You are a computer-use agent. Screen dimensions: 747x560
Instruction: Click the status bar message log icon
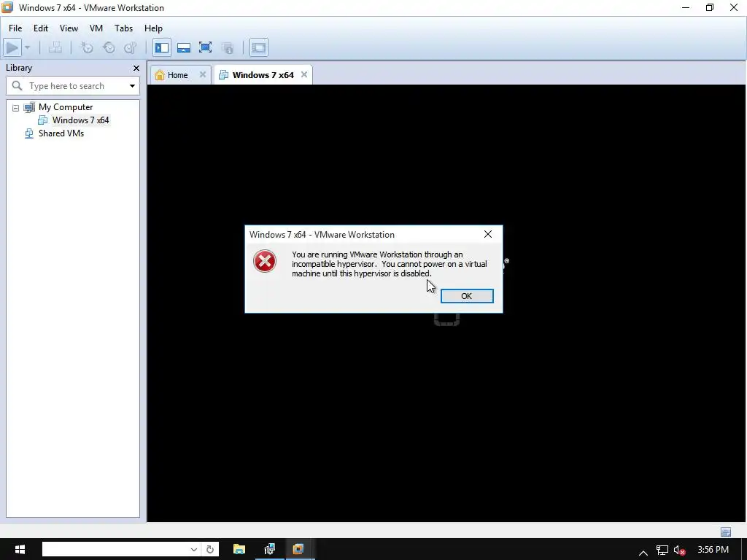[x=726, y=532]
